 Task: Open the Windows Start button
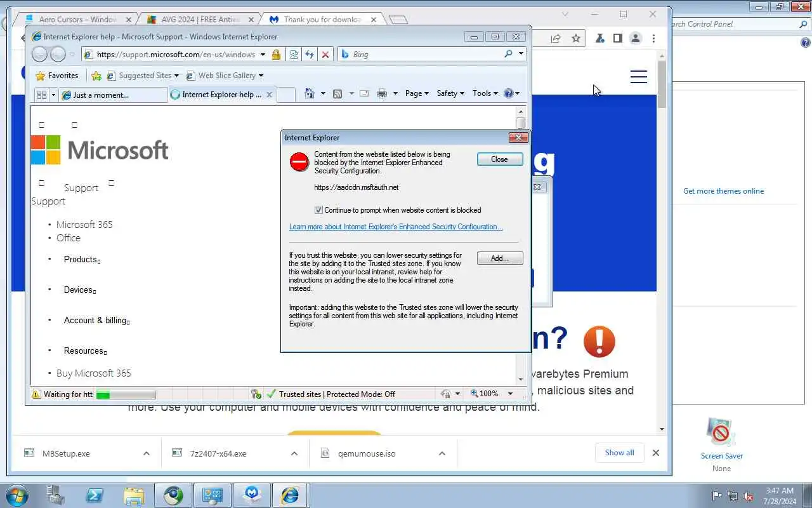pyautogui.click(x=16, y=495)
